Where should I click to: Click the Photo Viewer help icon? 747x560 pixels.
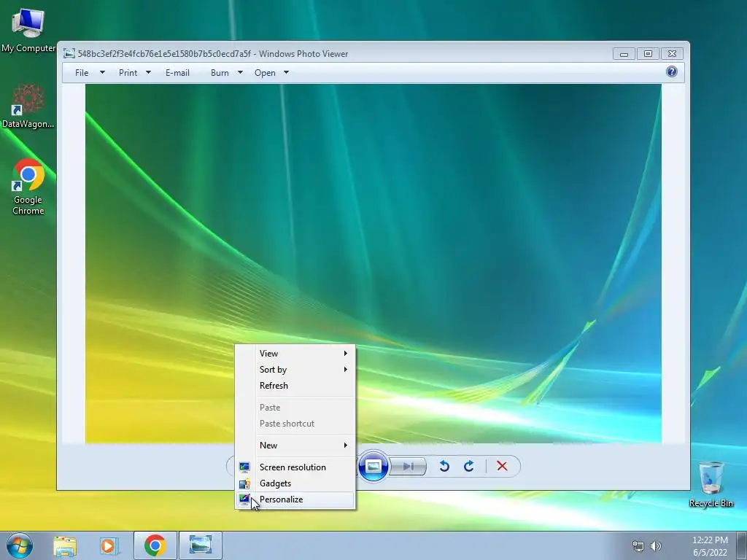pos(672,72)
